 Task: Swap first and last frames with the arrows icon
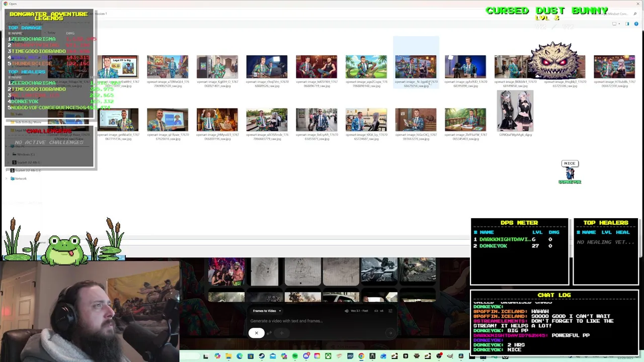[269, 333]
